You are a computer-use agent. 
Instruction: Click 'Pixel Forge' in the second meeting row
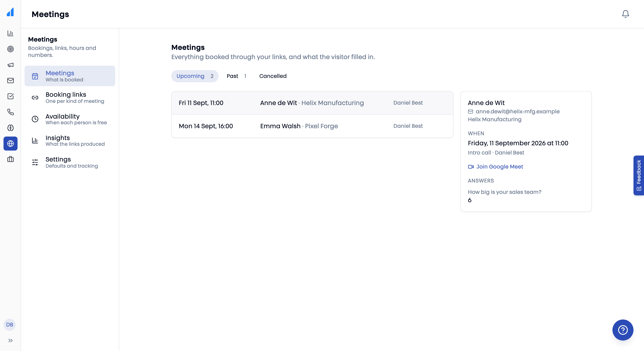321,126
